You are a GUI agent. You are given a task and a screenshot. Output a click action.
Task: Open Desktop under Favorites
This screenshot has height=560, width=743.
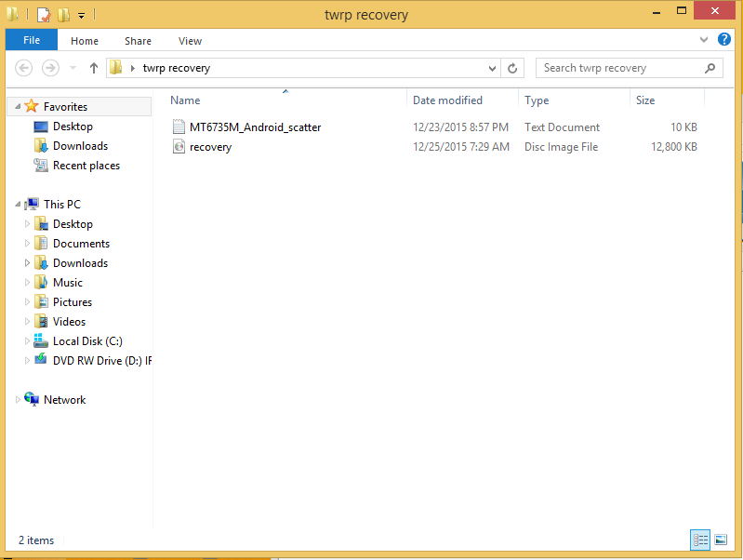pyautogui.click(x=73, y=127)
